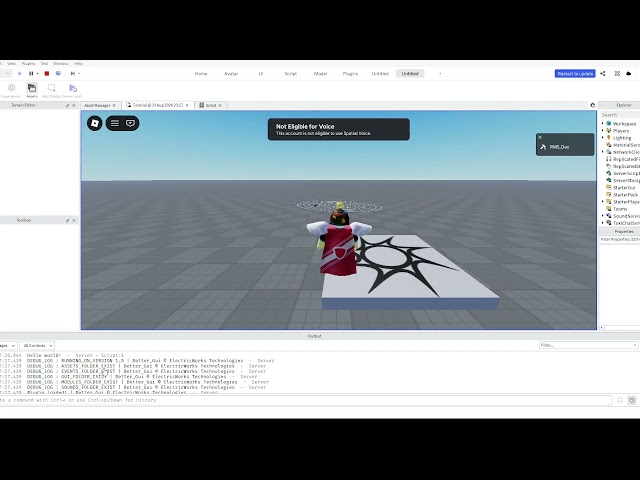640x480 pixels.
Task: Expand the StarterPlayer tree node
Action: click(x=602, y=202)
